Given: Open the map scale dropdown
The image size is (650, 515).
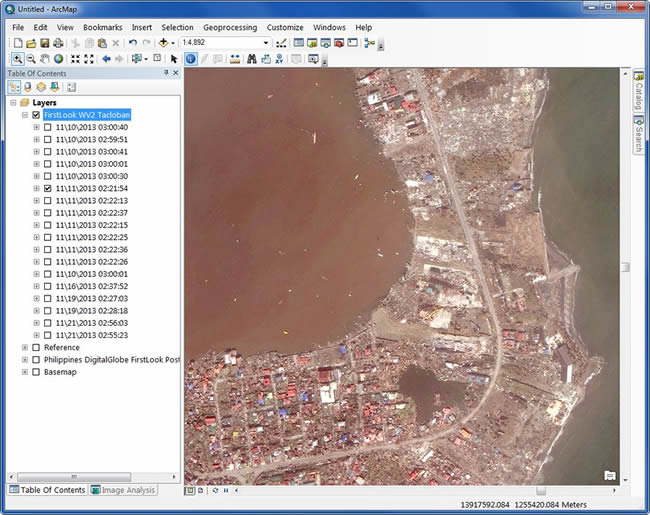Looking at the screenshot, I should (266, 43).
